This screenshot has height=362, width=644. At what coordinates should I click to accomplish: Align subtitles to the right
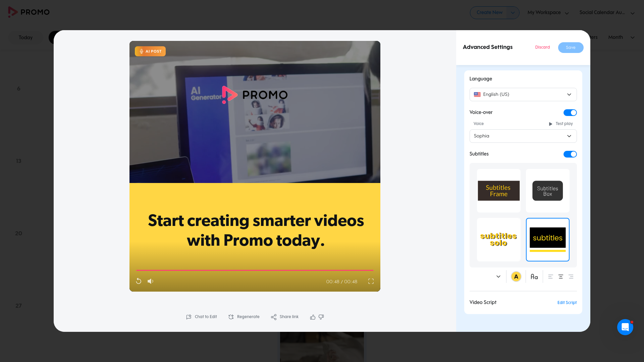(x=571, y=277)
